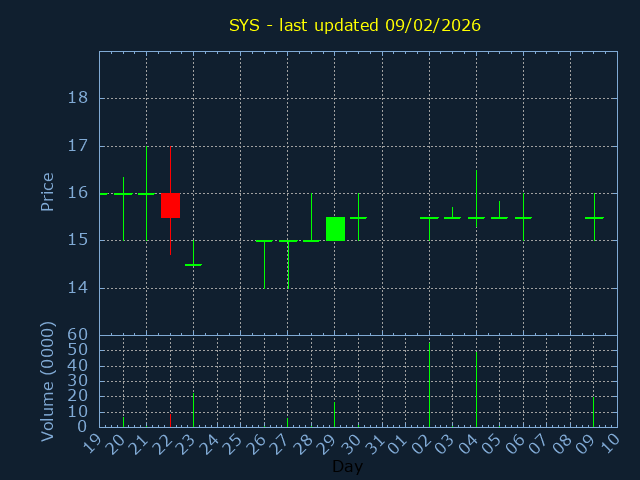The width and height of the screenshot is (640, 480).
Task: Click the day 26 candlestick with long lower wick
Action: click(x=264, y=262)
